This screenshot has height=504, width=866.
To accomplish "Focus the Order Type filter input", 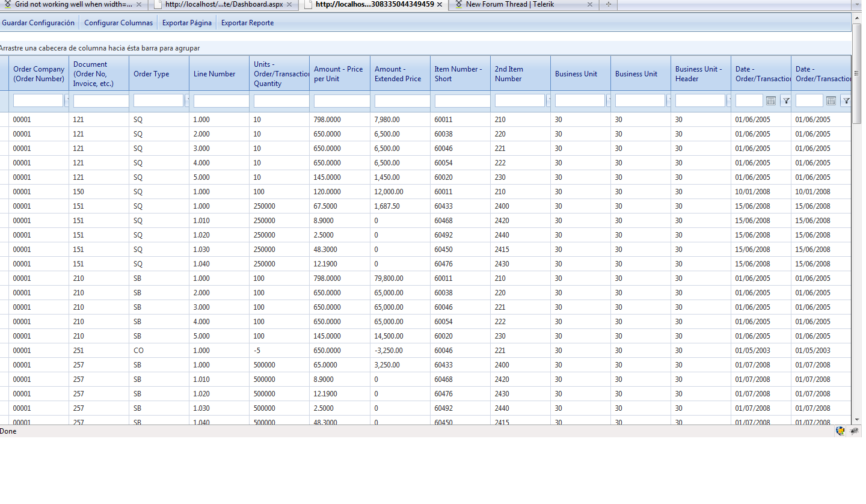I will pos(158,100).
